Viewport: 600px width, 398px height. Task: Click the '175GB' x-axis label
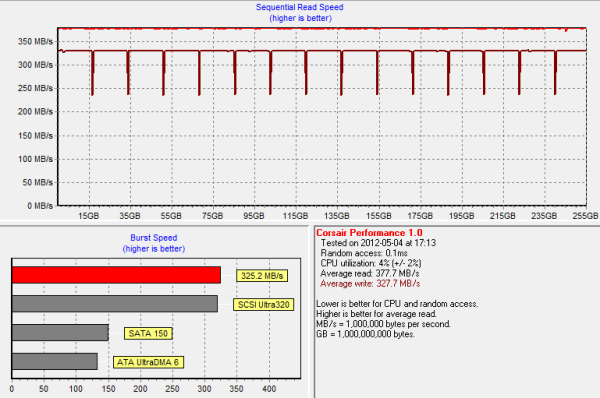tap(420, 216)
